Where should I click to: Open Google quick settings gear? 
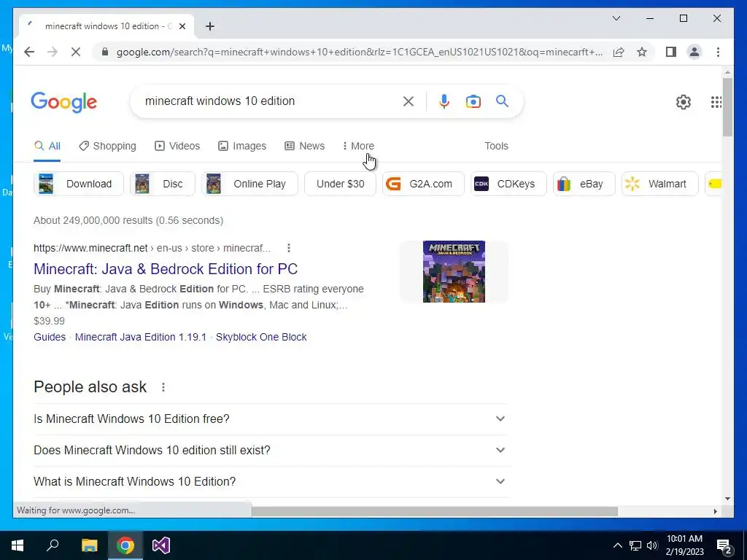pos(683,102)
